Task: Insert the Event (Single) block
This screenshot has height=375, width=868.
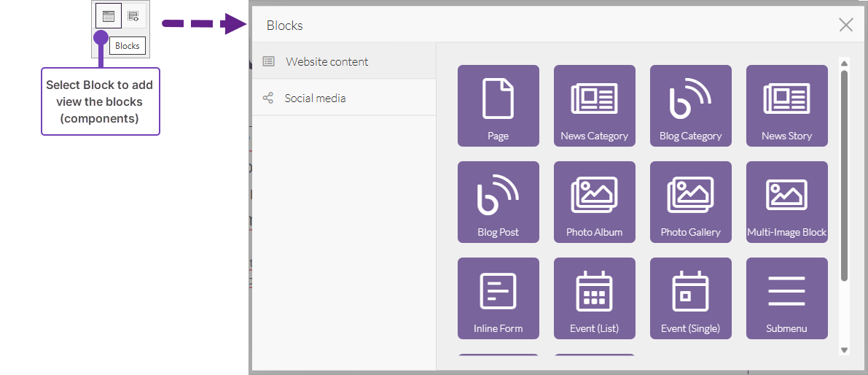Action: coord(691,298)
